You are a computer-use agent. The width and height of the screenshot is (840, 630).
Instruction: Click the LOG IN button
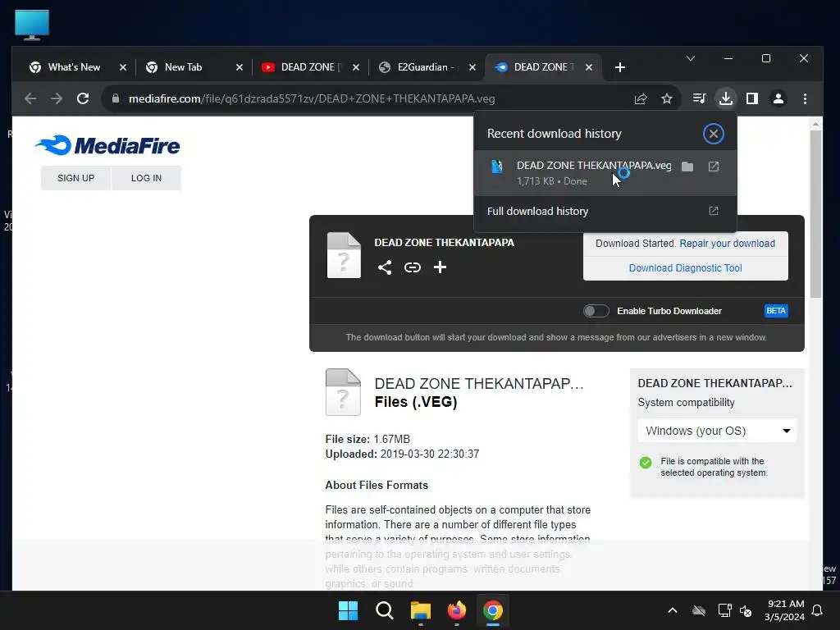click(x=146, y=178)
